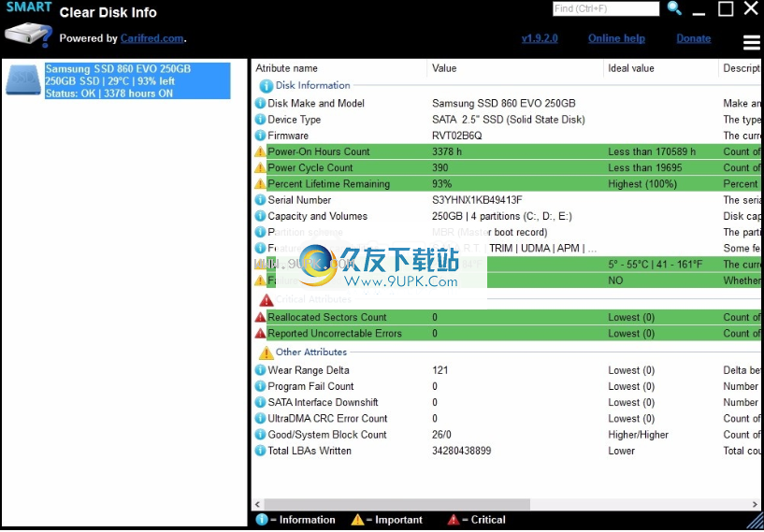Click critical icon beside Reallocated Sectors Count
Screen dimensions: 764x532
pos(260,317)
